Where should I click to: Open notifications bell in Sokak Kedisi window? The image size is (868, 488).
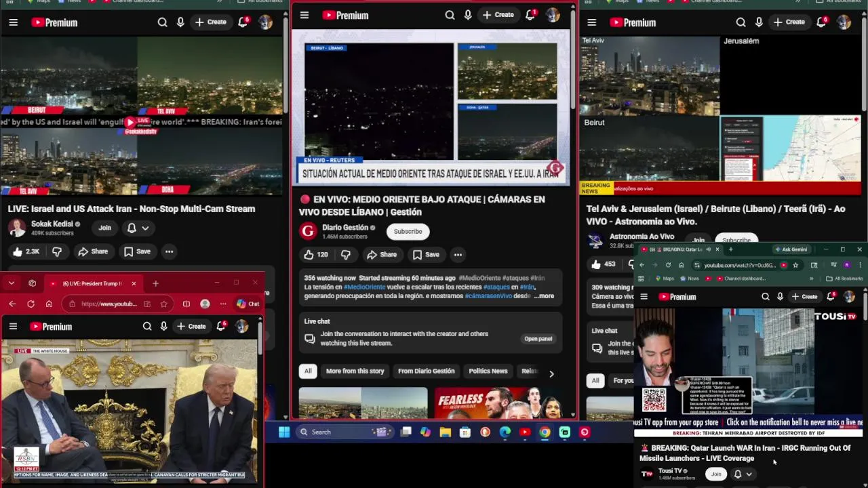243,22
